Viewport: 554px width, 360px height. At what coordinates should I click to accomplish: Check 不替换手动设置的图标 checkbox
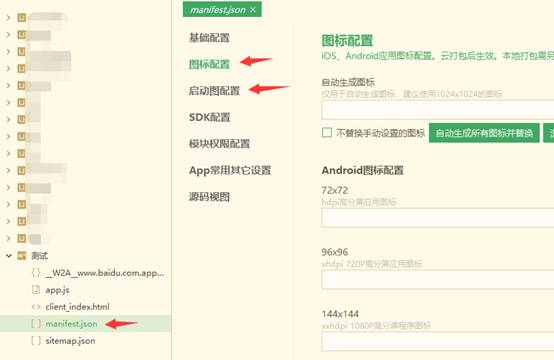click(x=327, y=132)
